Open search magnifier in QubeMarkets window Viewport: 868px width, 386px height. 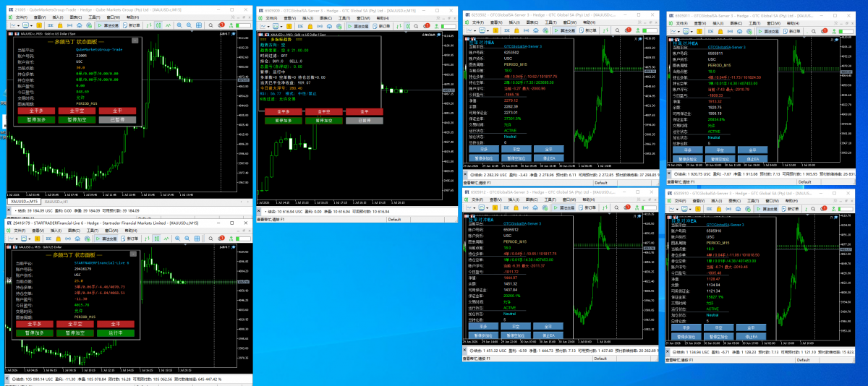(210, 25)
